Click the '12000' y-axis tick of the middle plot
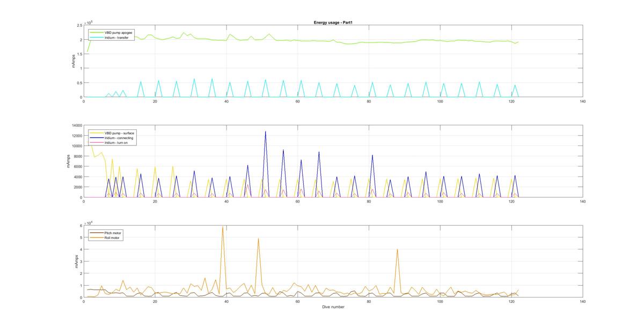The width and height of the screenshot is (644, 334). [77, 136]
